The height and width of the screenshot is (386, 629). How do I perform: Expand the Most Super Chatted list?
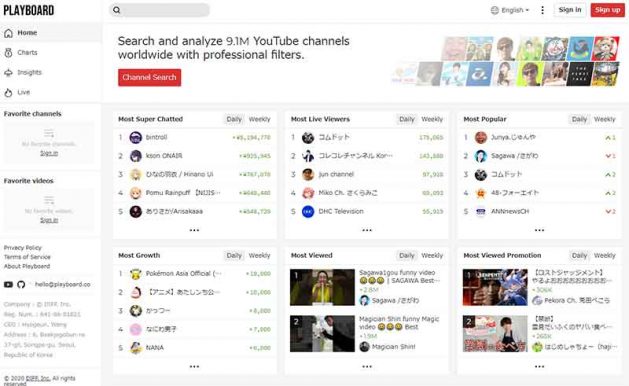pos(194,230)
